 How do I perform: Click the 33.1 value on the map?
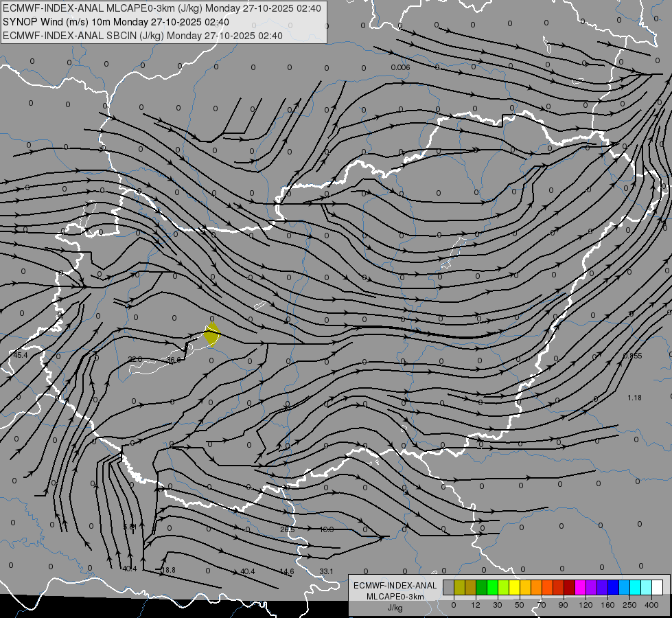pos(326,571)
